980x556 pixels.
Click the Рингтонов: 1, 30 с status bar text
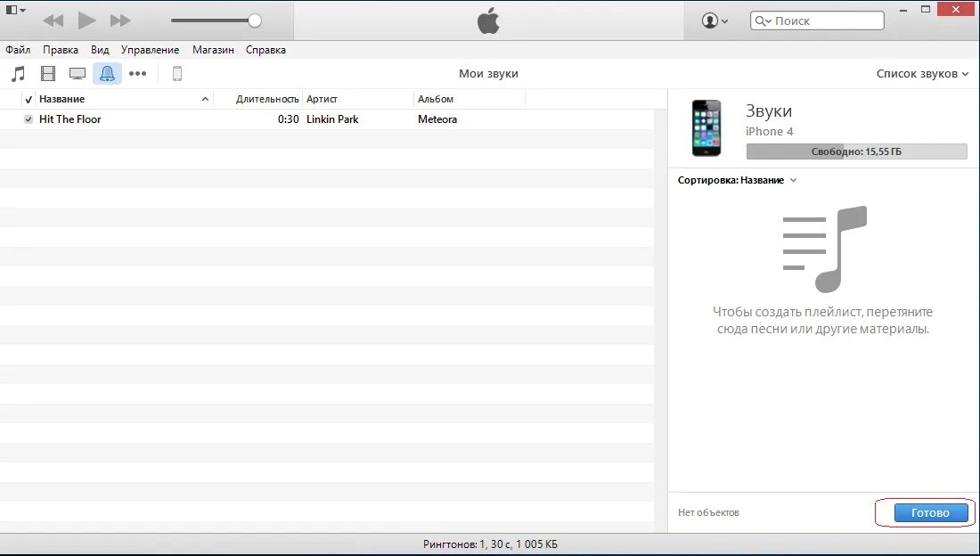490,544
